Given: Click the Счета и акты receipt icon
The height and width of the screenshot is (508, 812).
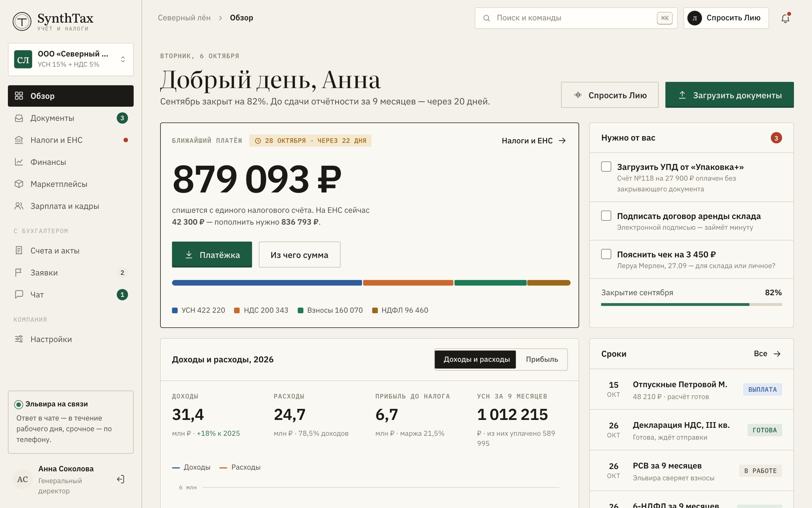Looking at the screenshot, I should (x=19, y=251).
